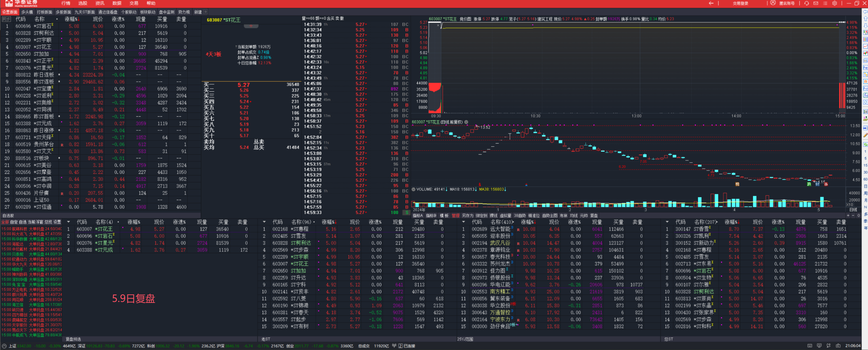Select the 浮窗 alert option
Viewport: 868px width, 350px height.
tap(40, 222)
